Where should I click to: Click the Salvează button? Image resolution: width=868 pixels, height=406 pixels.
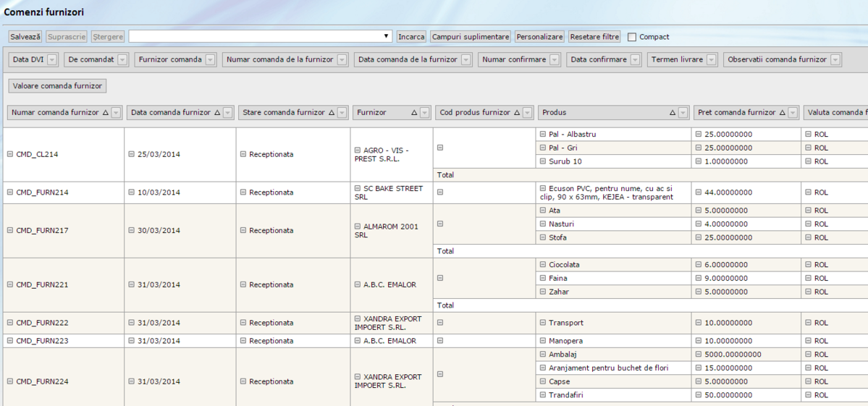[25, 36]
